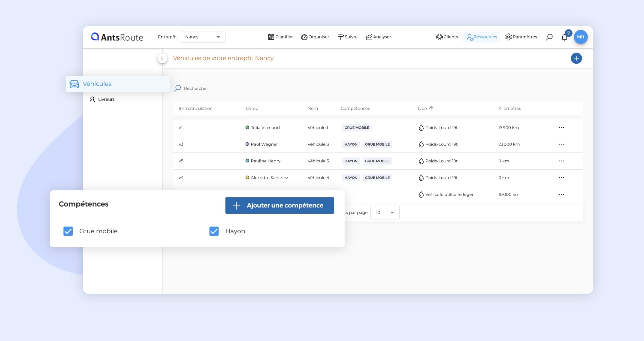Open the MH user avatar menu
The width and height of the screenshot is (644, 341).
(x=581, y=37)
